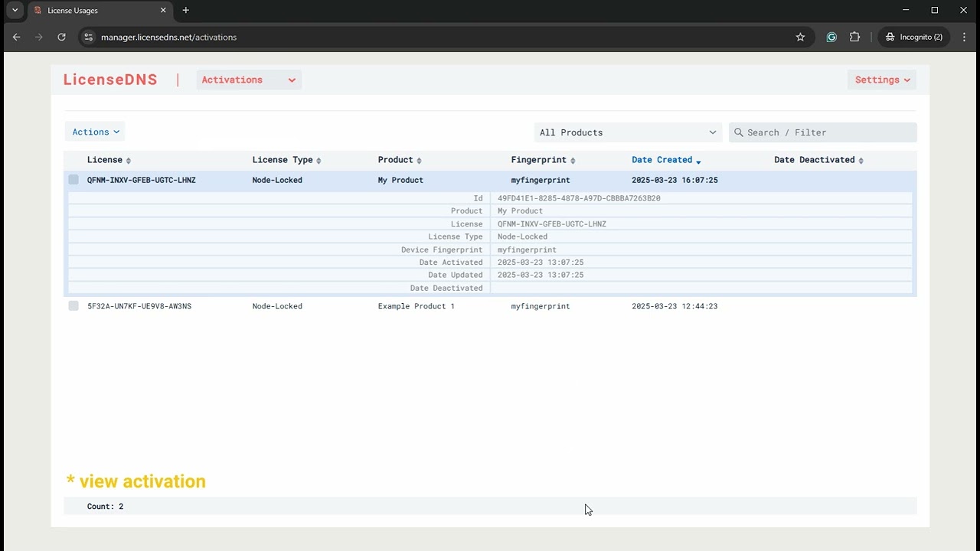This screenshot has width=980, height=551.
Task: Reload the page with the refresh icon
Action: pos(61,37)
